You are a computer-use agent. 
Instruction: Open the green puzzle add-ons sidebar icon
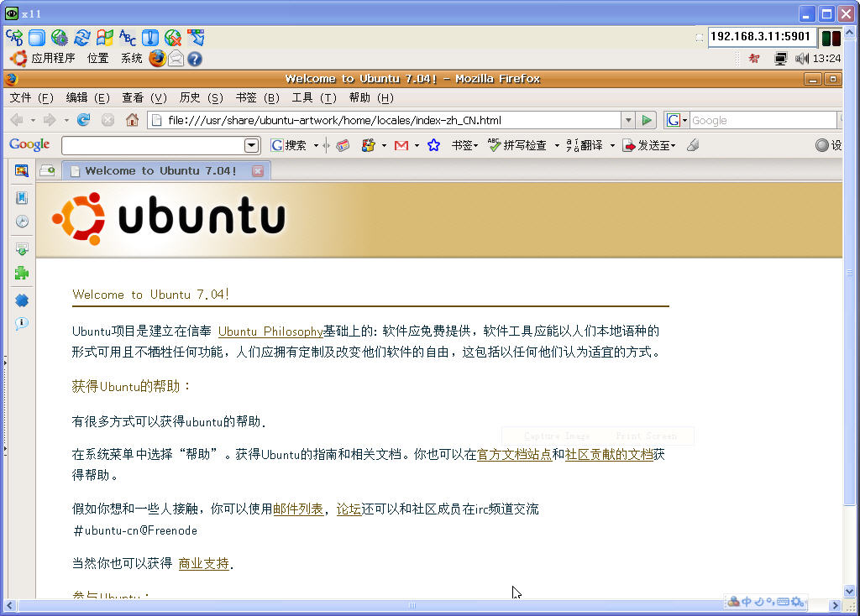[22, 273]
